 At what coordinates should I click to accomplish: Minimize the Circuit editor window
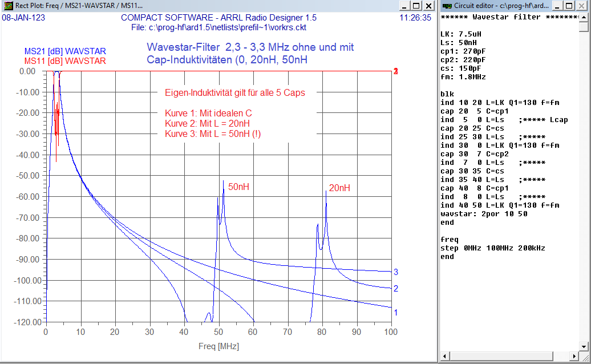tap(557, 6)
